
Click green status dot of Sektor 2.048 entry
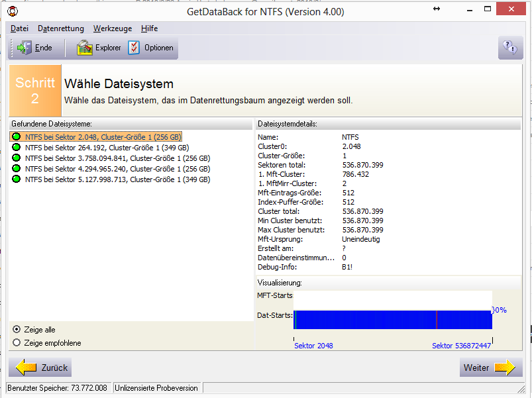click(x=16, y=136)
